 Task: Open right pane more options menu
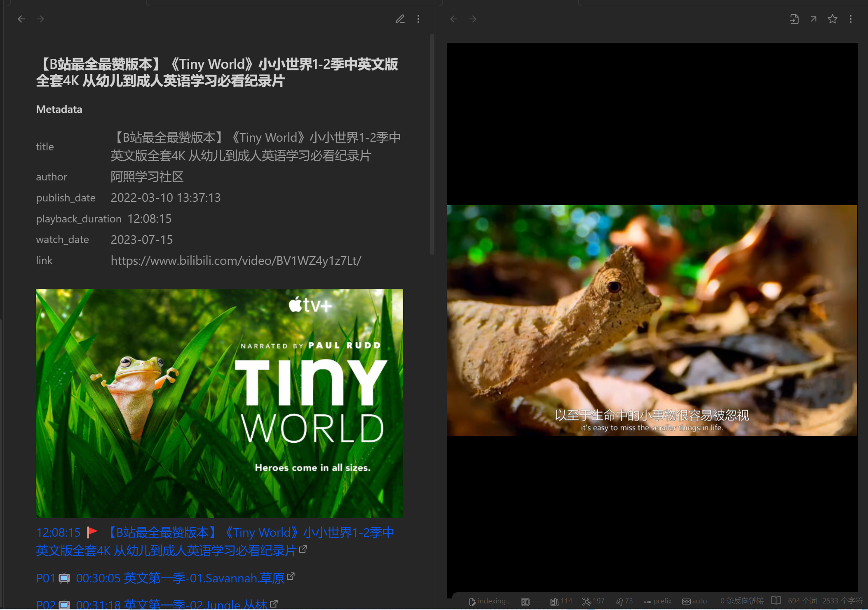click(x=851, y=19)
